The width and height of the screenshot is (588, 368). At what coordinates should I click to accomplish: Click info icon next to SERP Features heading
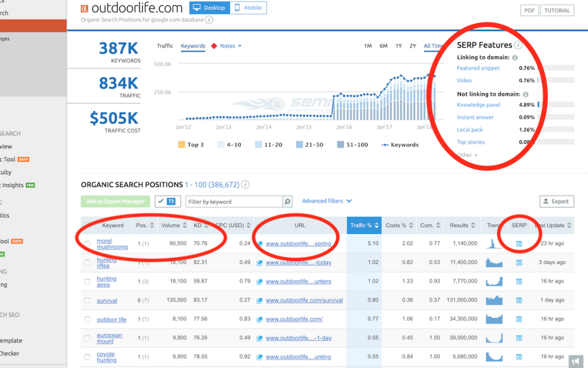tap(518, 45)
